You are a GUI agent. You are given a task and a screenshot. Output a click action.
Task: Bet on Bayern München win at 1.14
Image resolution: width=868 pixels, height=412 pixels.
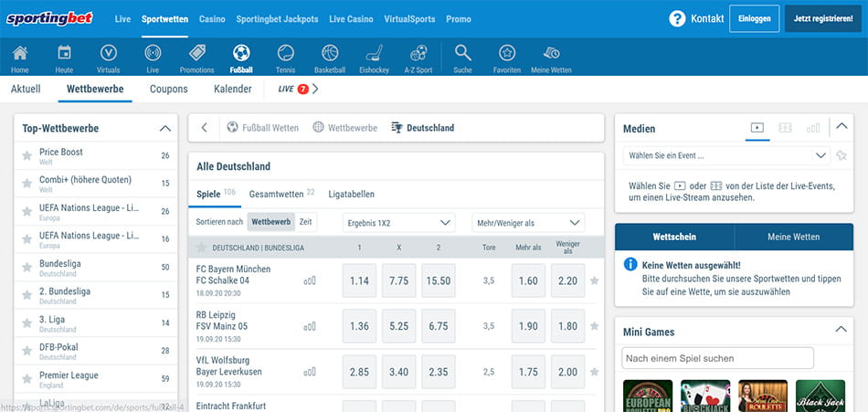tap(359, 280)
